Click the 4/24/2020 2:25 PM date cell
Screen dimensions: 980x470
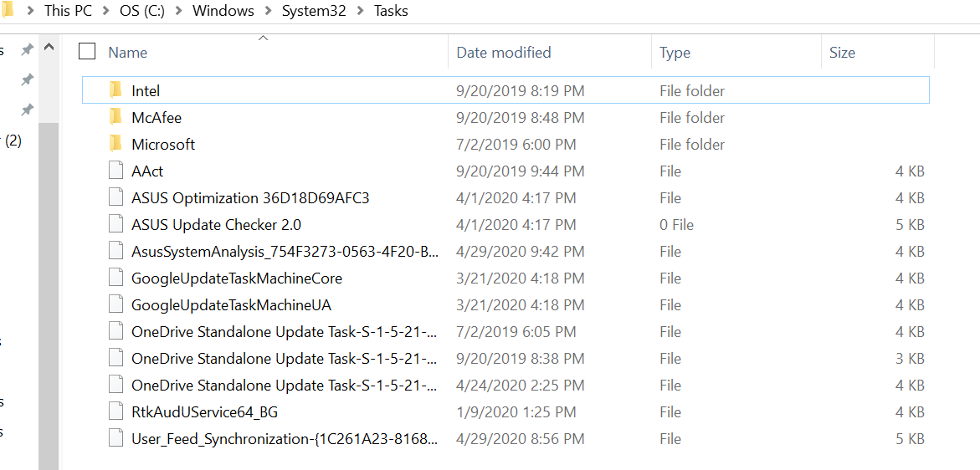pyautogui.click(x=520, y=386)
